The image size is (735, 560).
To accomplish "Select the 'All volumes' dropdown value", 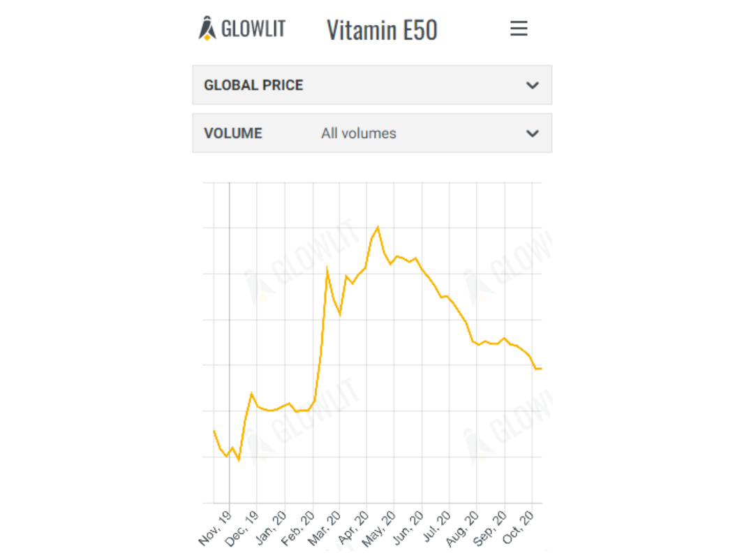I will (x=358, y=133).
